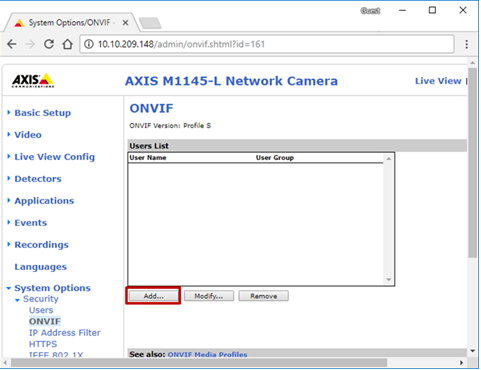Click the User Group column header
The width and height of the screenshot is (481, 370).
tap(275, 158)
